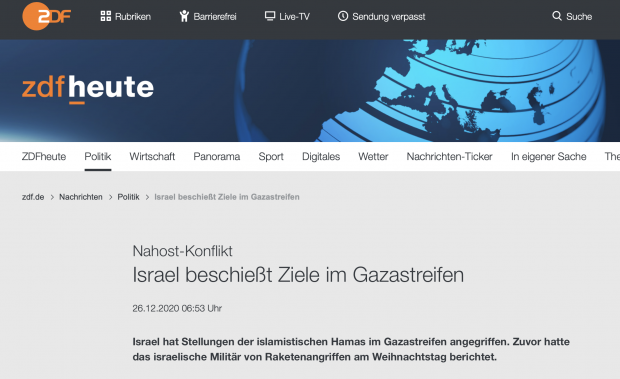Click the Barrierefrei accessibility figure icon

[x=184, y=16]
